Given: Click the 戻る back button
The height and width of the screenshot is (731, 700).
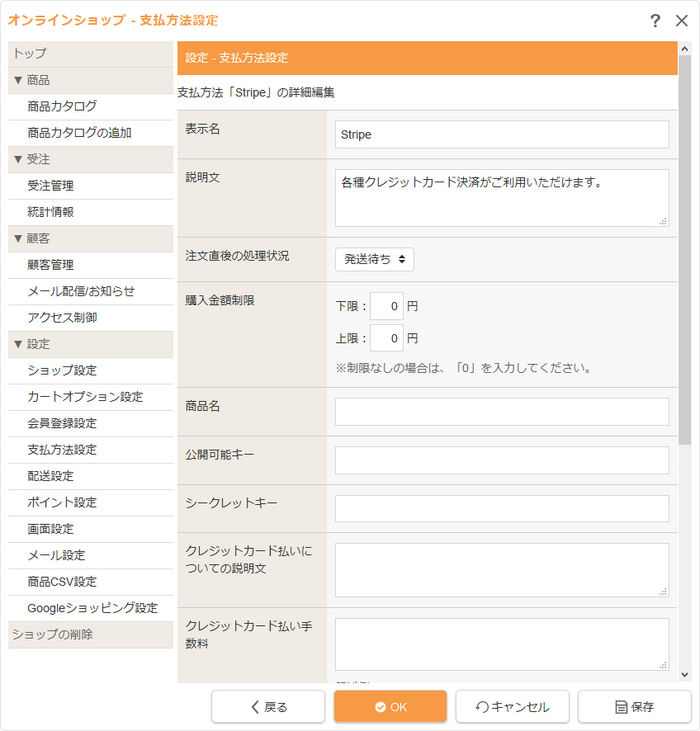Looking at the screenshot, I should pyautogui.click(x=267, y=707).
